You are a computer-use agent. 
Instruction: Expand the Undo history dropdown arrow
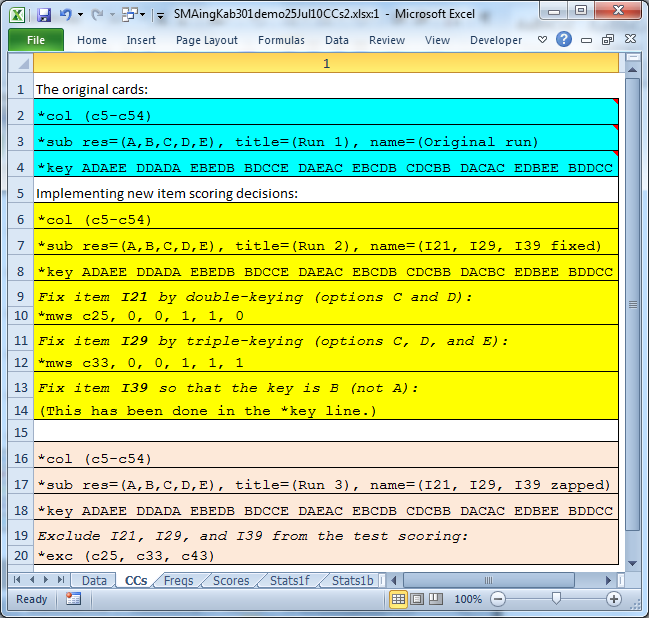point(81,15)
